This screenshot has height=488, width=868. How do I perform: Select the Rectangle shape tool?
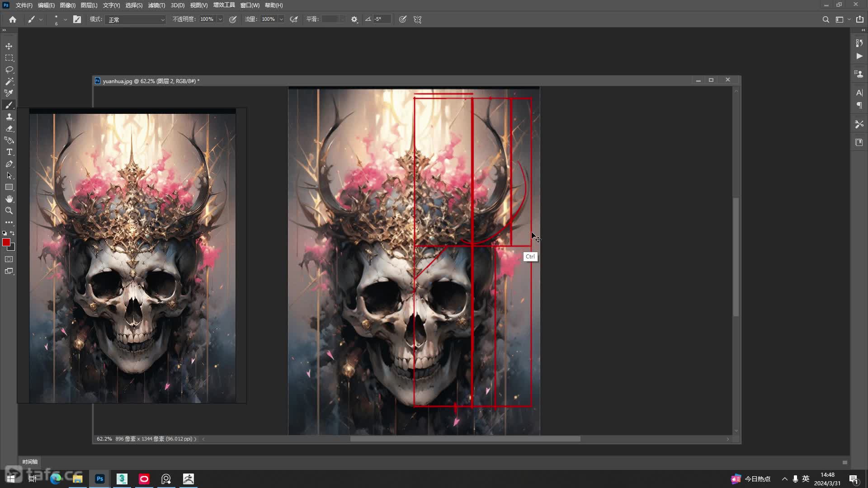[9, 187]
